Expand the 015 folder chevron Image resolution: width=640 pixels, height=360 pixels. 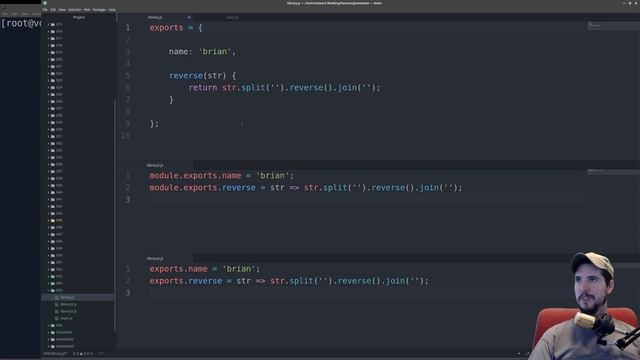click(49, 24)
